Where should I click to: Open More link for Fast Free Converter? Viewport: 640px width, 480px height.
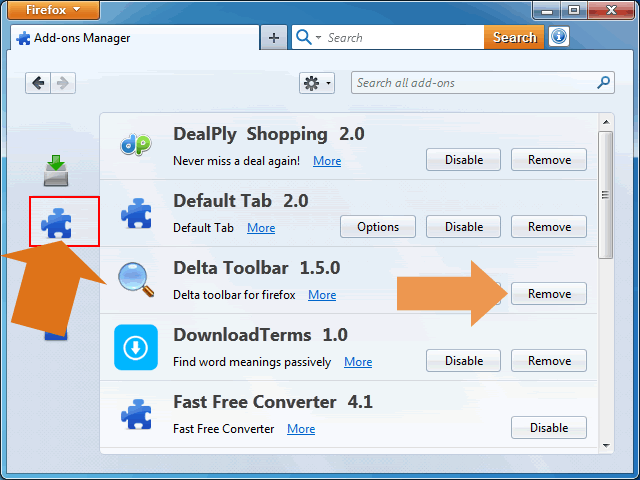(x=301, y=429)
